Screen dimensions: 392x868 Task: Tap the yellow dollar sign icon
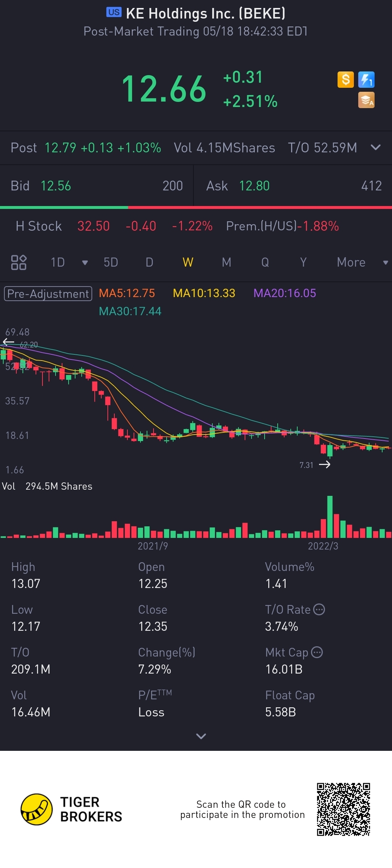click(x=346, y=79)
